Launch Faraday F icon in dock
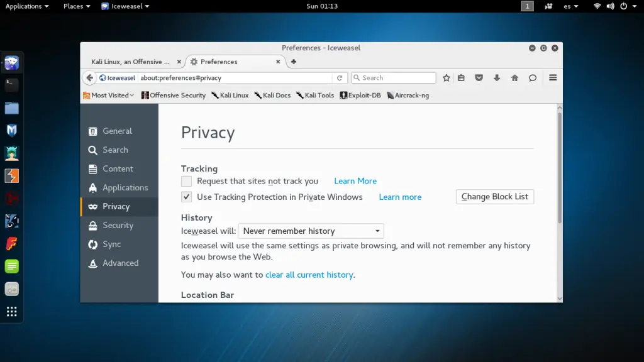This screenshot has height=362, width=644. (x=11, y=244)
